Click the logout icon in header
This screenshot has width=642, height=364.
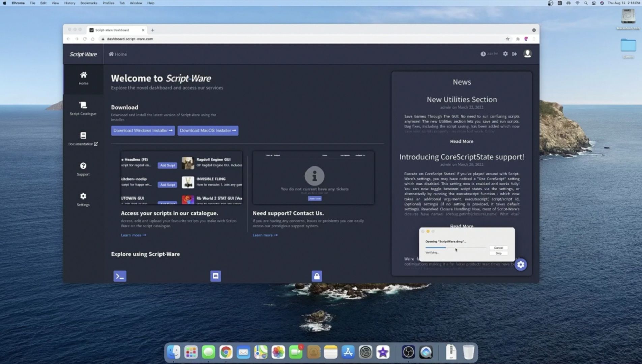pos(514,54)
